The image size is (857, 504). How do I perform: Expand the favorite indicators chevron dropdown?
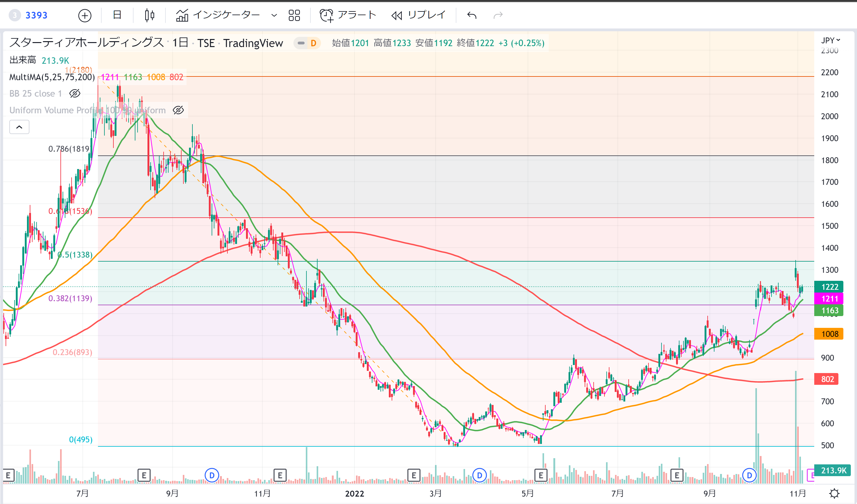click(x=274, y=15)
